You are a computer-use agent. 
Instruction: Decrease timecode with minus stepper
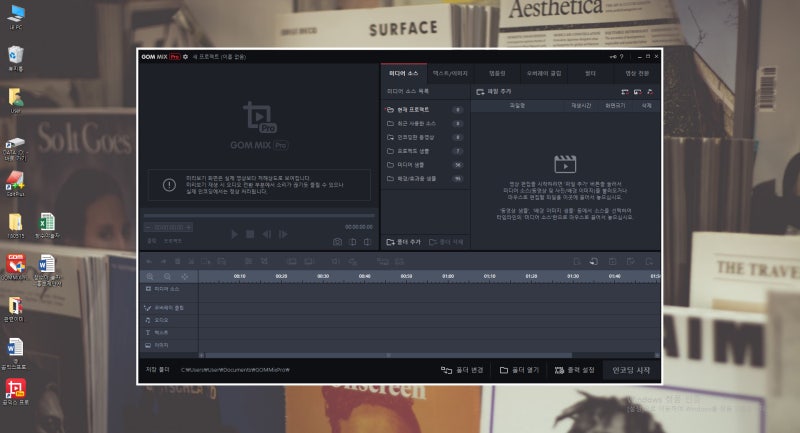pos(148,227)
